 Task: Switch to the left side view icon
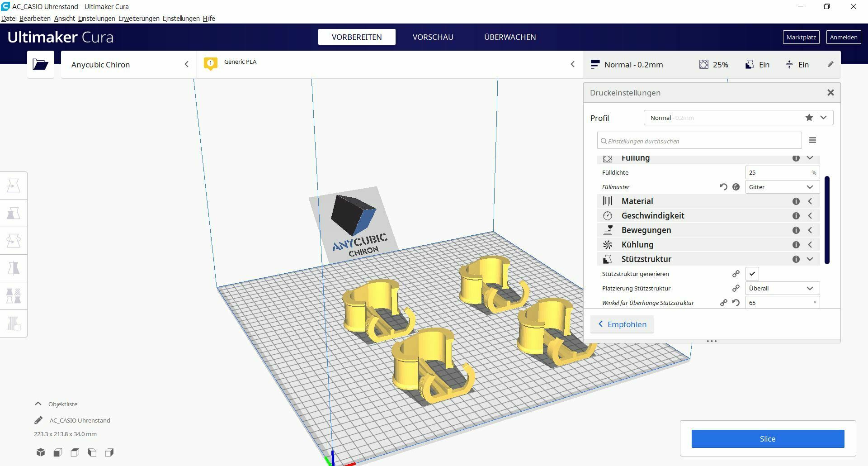pos(92,452)
